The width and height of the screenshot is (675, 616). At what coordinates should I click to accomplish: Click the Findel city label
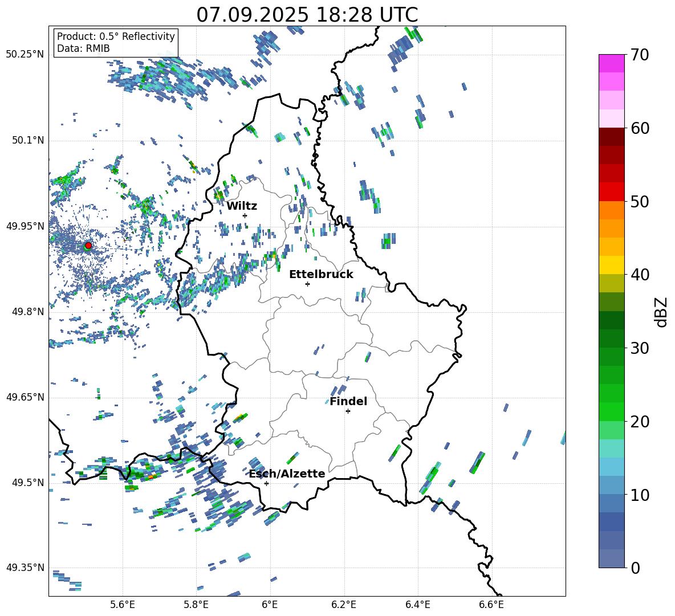tap(348, 401)
